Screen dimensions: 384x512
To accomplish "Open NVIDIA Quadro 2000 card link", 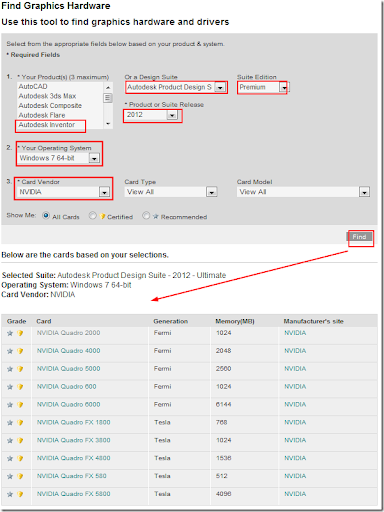I will pyautogui.click(x=68, y=333).
